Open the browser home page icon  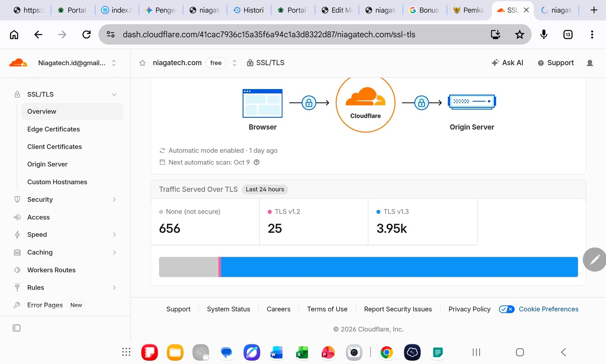(14, 35)
